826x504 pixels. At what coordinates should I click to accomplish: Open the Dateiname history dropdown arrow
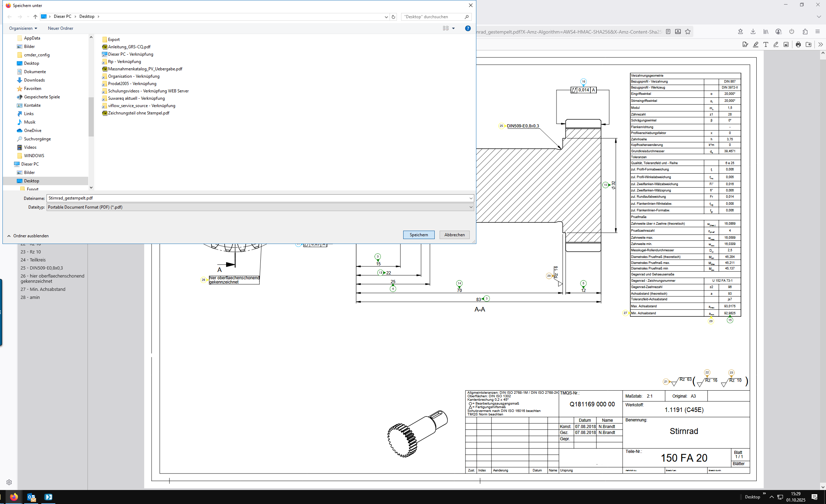pyautogui.click(x=471, y=198)
